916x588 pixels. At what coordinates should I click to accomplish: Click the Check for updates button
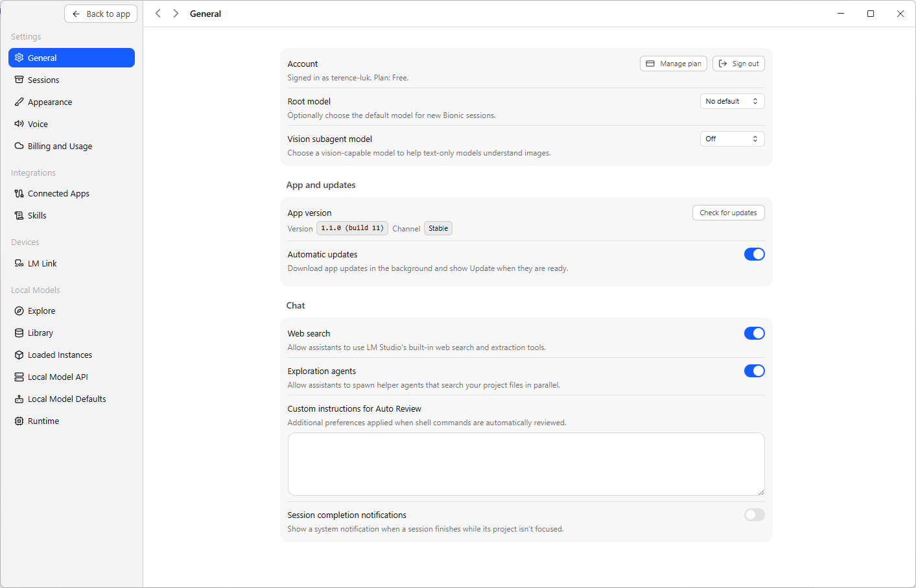click(728, 213)
